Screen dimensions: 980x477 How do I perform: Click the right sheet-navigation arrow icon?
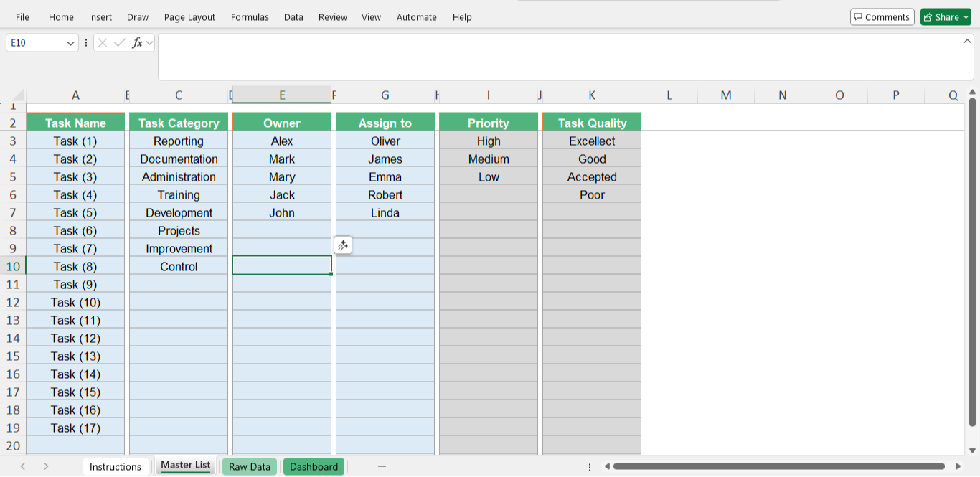coord(44,466)
